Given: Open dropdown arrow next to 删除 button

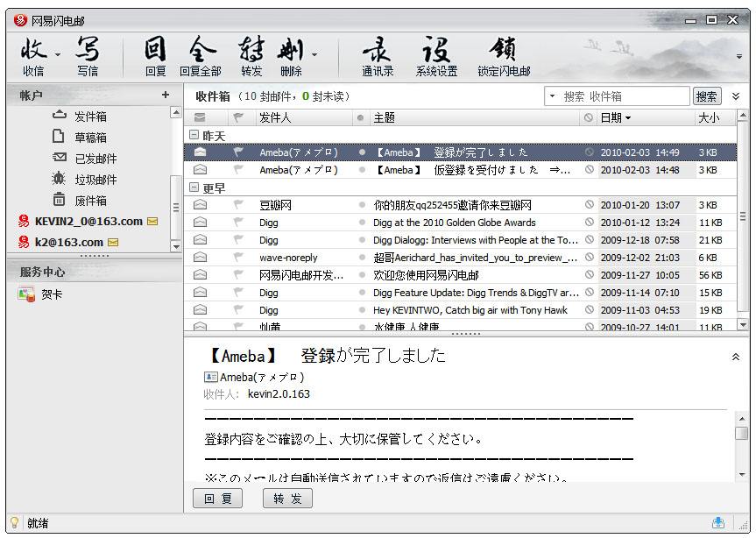Looking at the screenshot, I should (x=314, y=54).
